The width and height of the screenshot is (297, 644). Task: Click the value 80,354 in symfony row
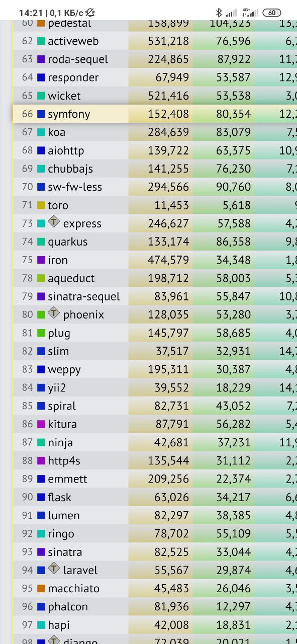click(x=233, y=114)
